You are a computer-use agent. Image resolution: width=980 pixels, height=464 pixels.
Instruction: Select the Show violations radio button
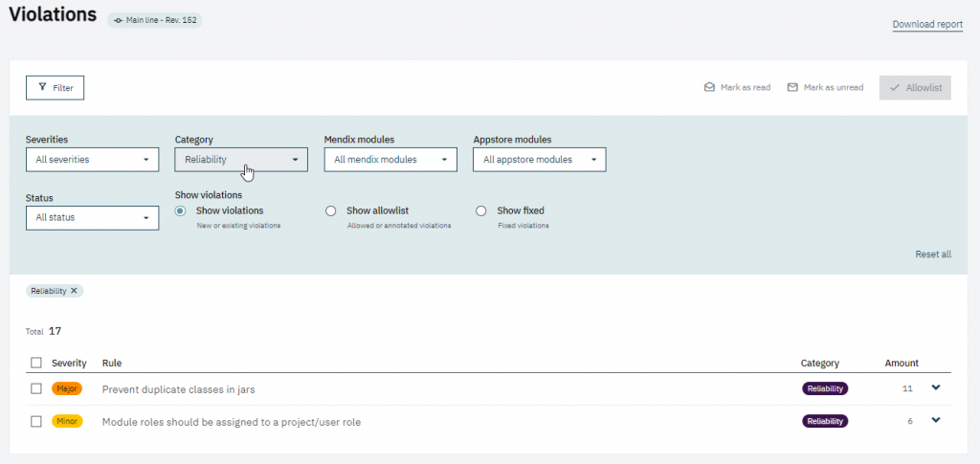pos(181,211)
